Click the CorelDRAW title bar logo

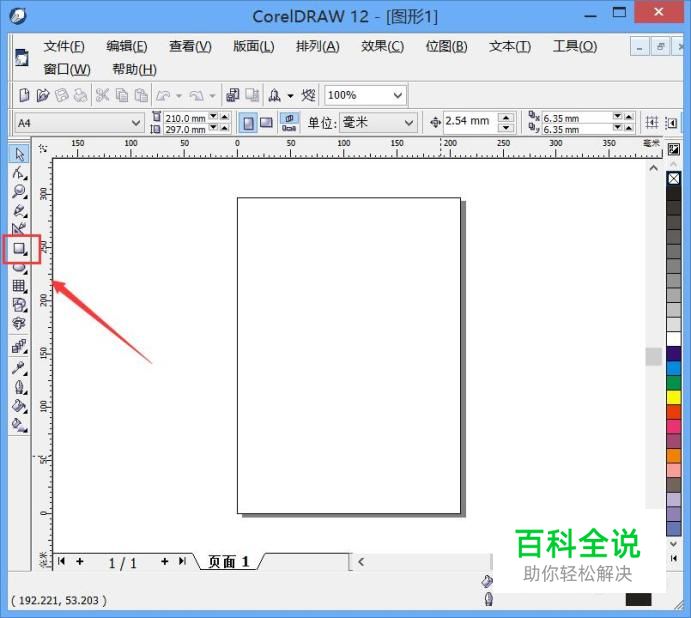click(x=18, y=16)
